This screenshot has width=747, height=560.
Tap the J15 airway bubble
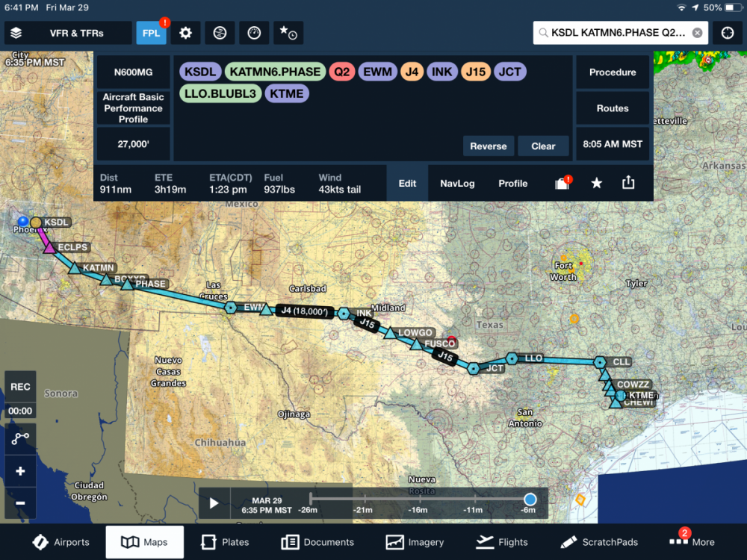475,72
